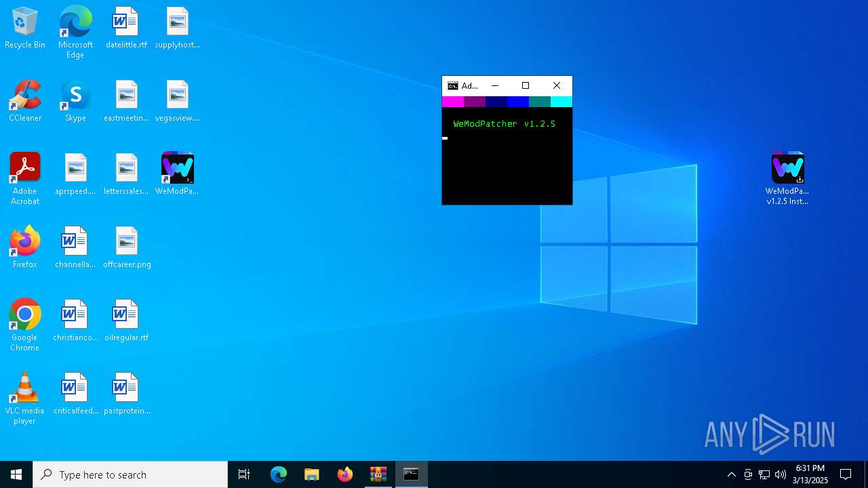Select the datelittle.rtf document icon

coord(126,28)
